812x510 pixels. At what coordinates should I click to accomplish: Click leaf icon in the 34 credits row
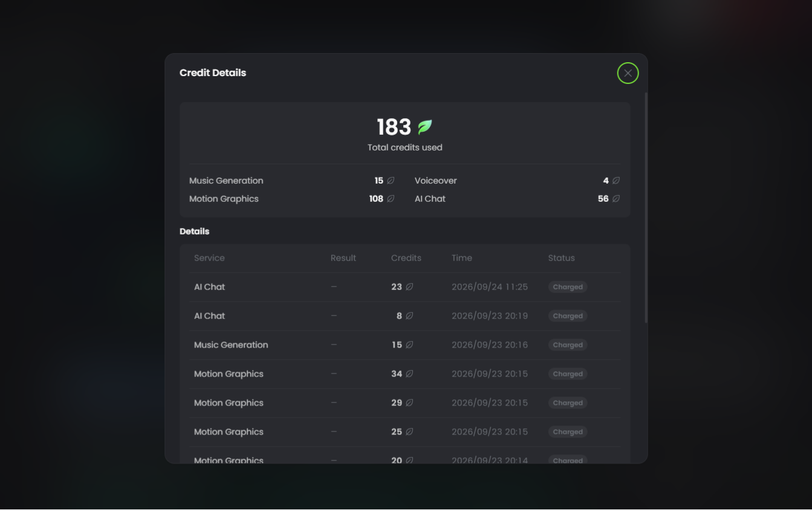[x=409, y=374]
